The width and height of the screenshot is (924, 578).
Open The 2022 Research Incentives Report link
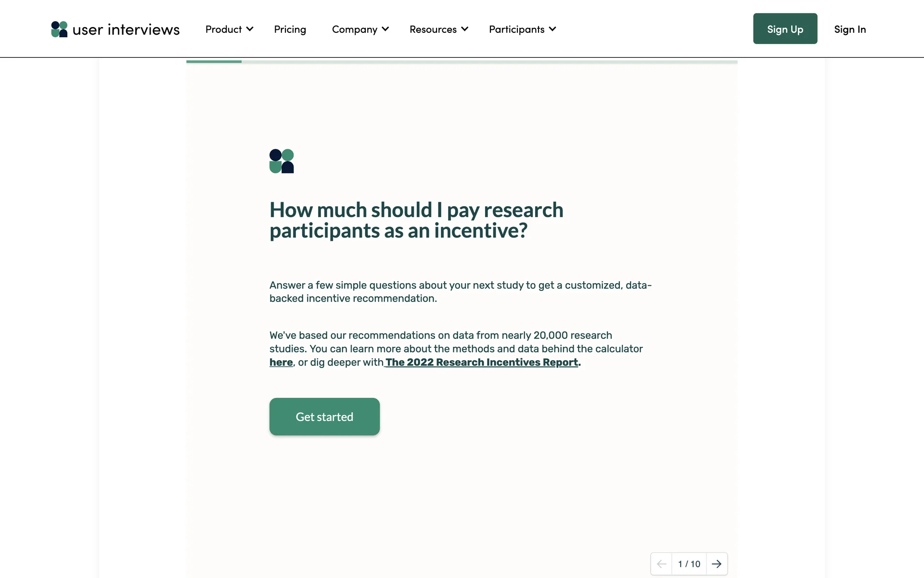pyautogui.click(x=482, y=362)
